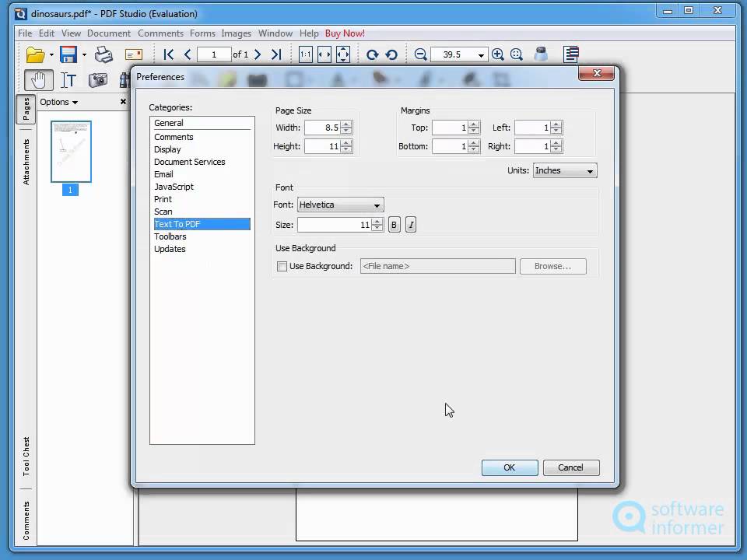Select the Document Services category
747x560 pixels.
coord(202,162)
